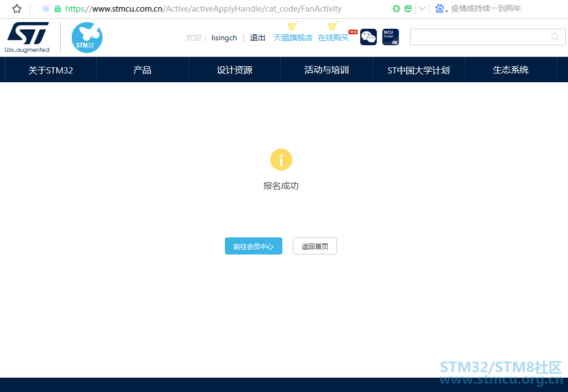The width and height of the screenshot is (568, 392).
Task: Click the green padlock security icon
Action: (x=57, y=9)
